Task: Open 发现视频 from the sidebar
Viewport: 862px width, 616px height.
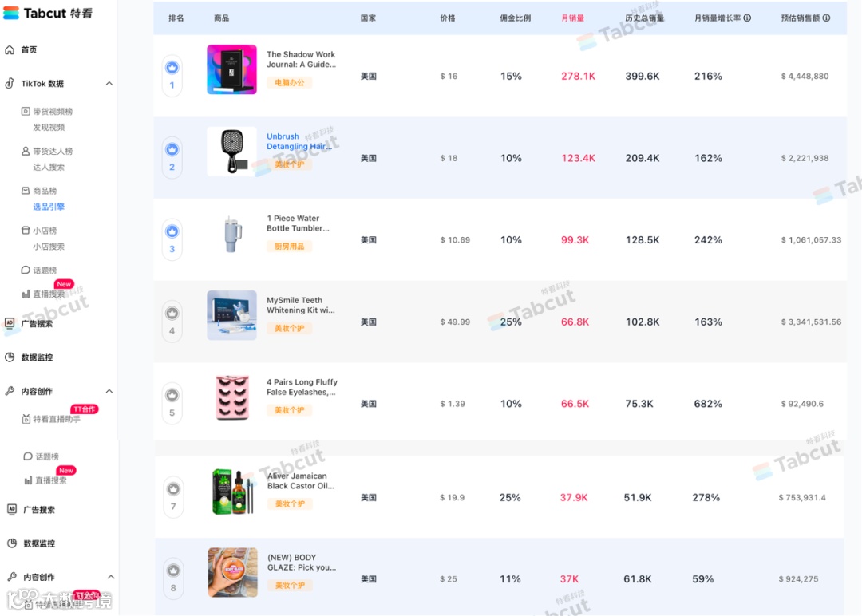Action: pos(49,128)
